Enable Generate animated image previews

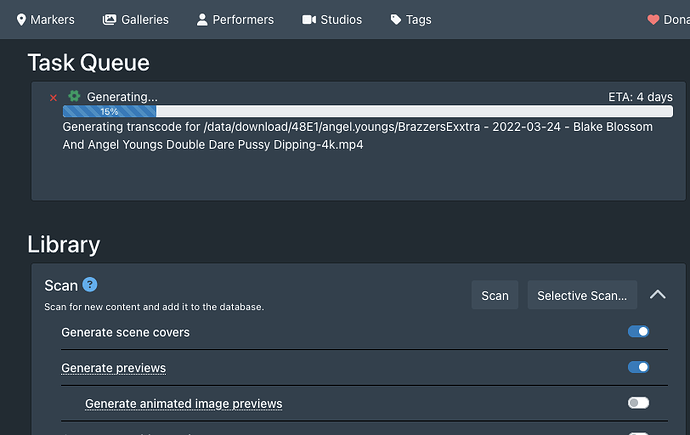pyautogui.click(x=638, y=403)
